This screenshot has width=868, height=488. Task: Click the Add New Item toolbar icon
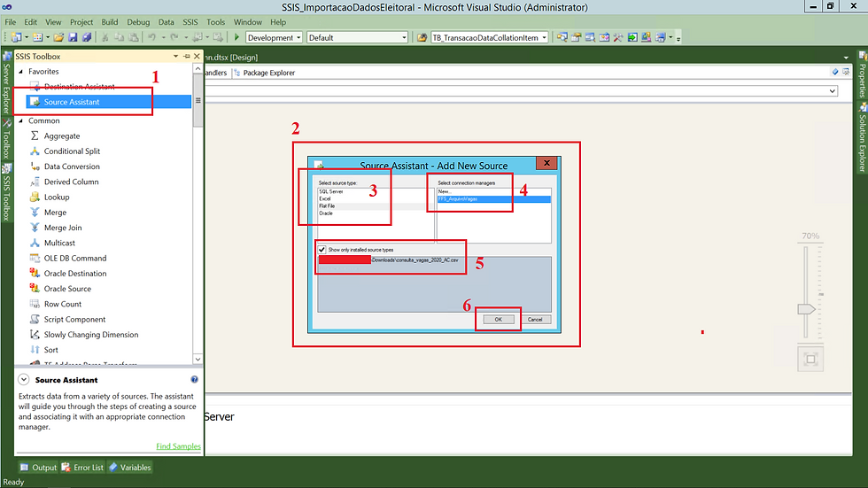coord(37,37)
